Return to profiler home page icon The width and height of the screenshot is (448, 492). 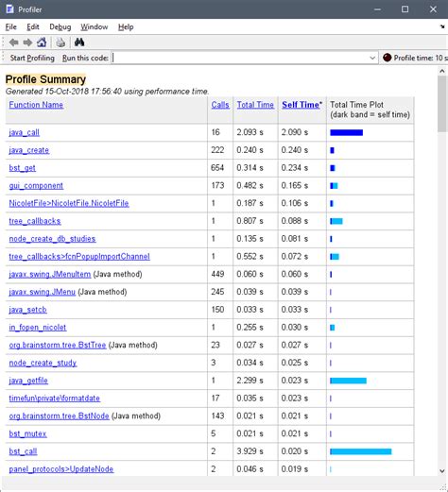point(42,42)
